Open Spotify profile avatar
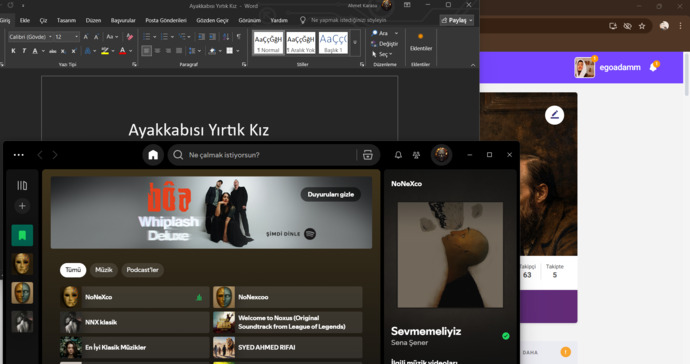 tap(441, 155)
